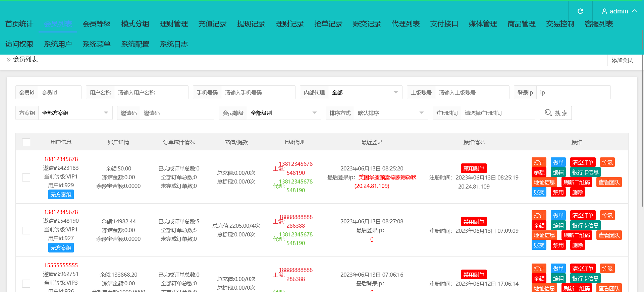Viewport: 644px width, 292px height.
Task: Click the 添加会员 button
Action: tap(622, 60)
